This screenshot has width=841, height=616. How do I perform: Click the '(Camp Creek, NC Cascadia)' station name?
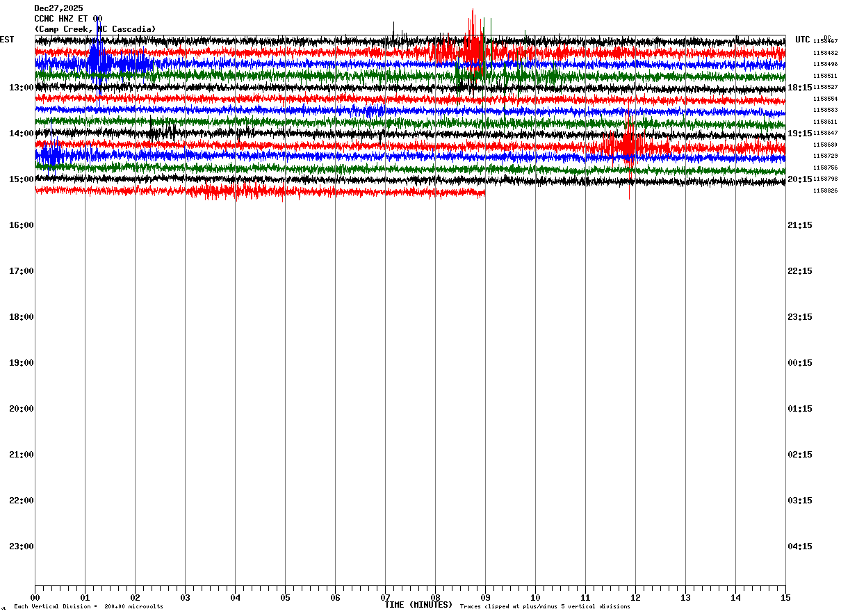click(x=95, y=29)
